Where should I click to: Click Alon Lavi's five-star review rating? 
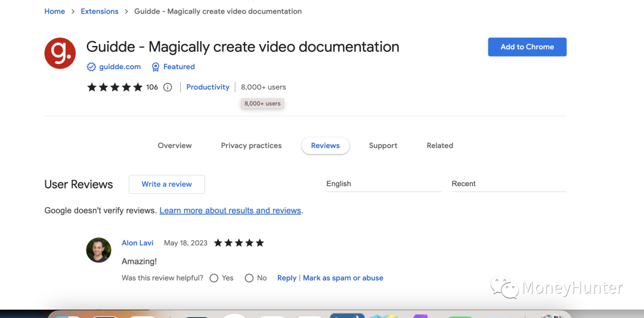tap(239, 243)
